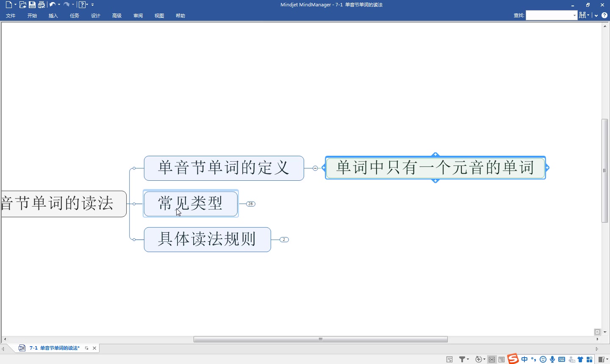
Task: Expand the ribbon with the chevron arrow
Action: tap(596, 16)
